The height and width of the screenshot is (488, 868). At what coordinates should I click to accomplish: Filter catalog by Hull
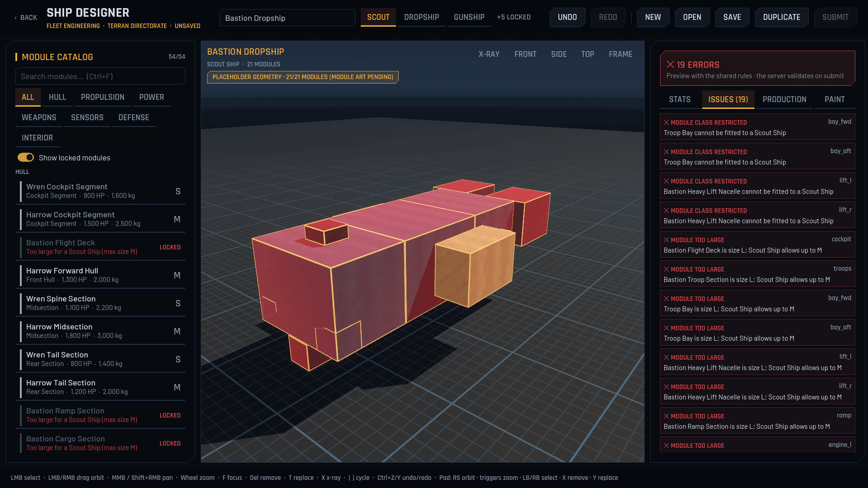click(x=57, y=97)
